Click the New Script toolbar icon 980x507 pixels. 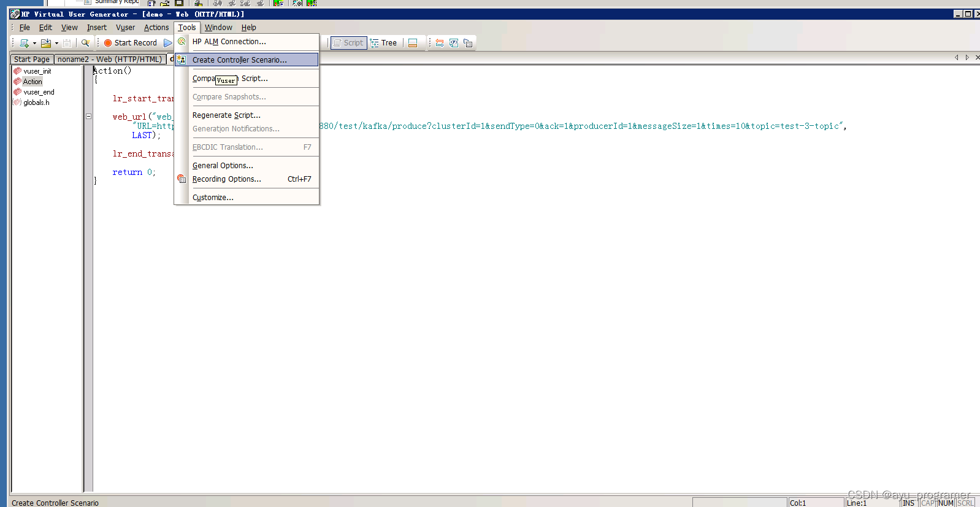pyautogui.click(x=25, y=43)
